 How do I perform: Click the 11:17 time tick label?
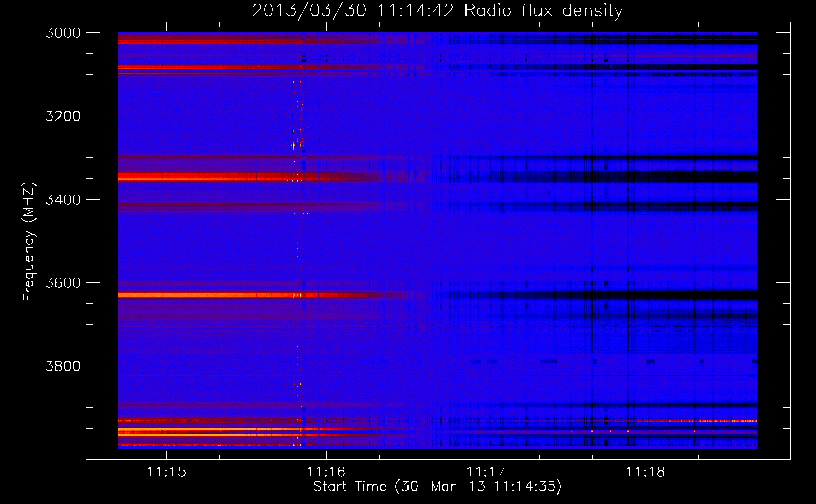[486, 472]
